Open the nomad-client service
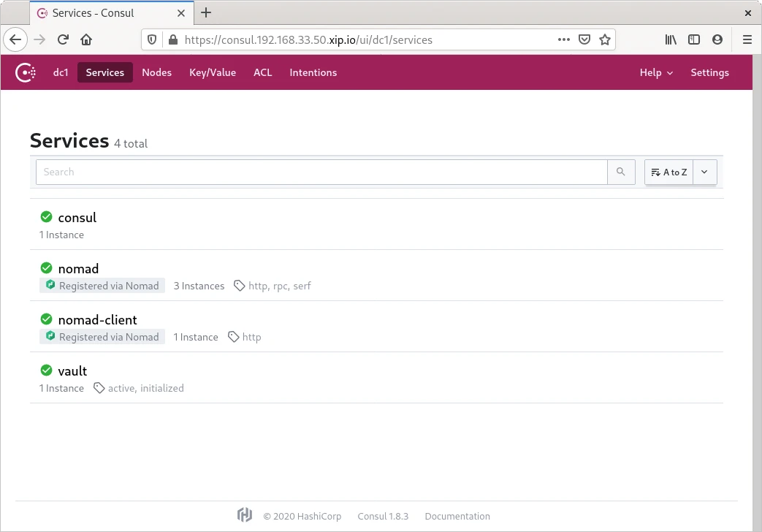This screenshot has width=762, height=532. click(97, 319)
